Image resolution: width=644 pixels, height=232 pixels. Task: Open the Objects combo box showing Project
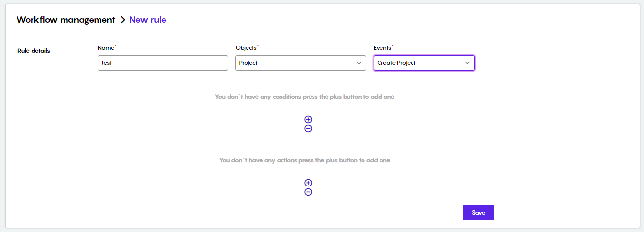pos(301,63)
